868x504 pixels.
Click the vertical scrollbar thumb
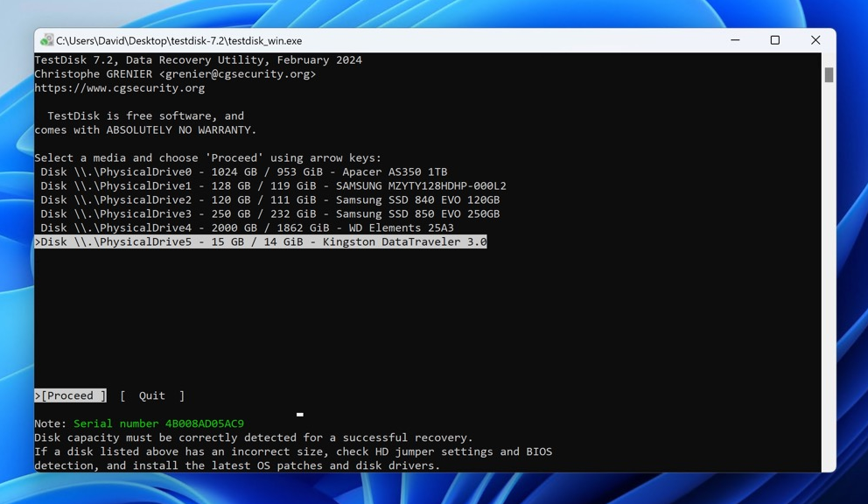tap(829, 75)
